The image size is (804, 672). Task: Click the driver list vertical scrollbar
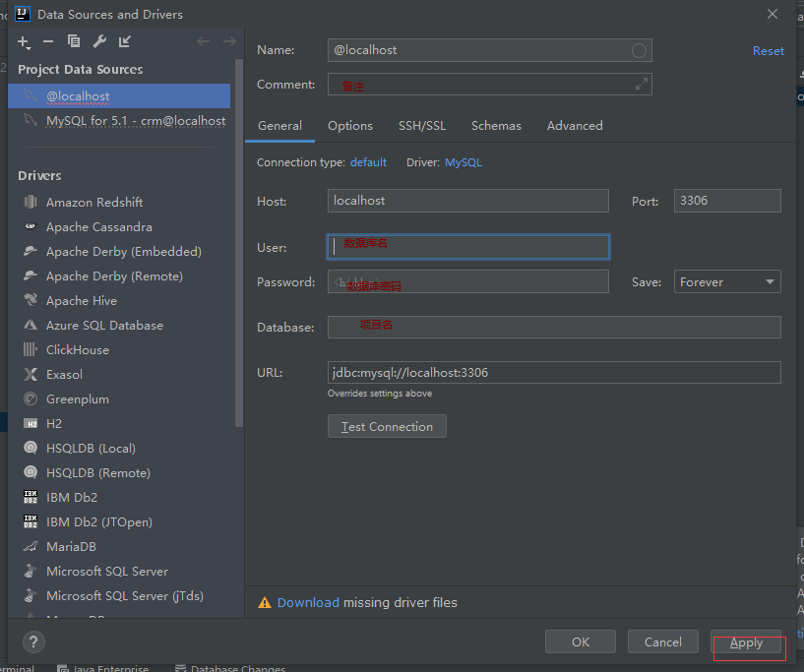click(x=238, y=243)
